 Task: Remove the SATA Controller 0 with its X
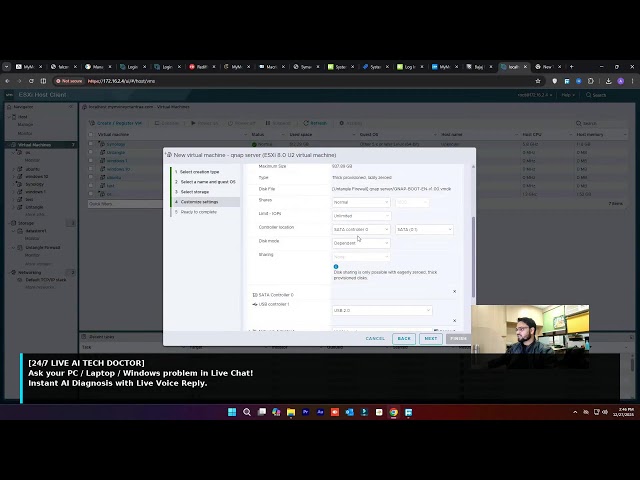pos(454,291)
